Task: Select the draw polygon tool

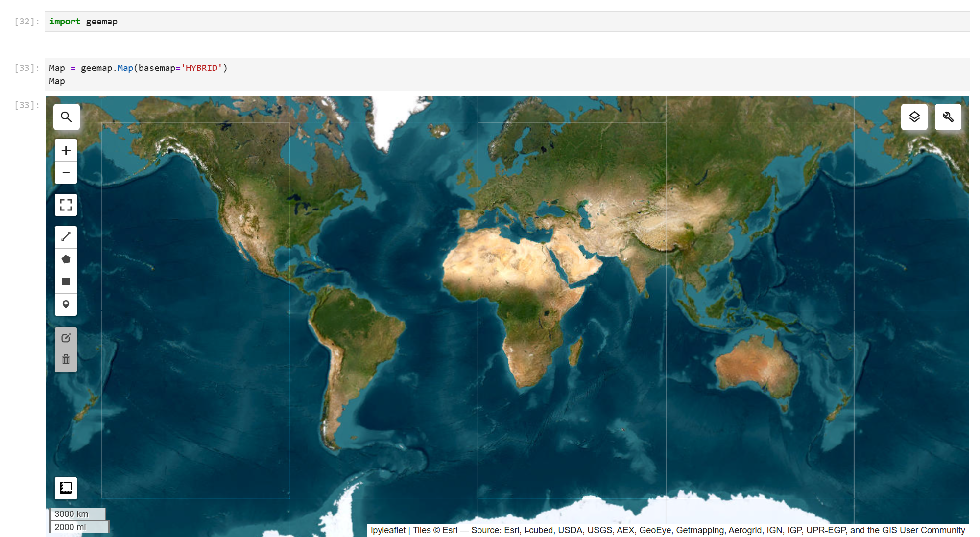Action: (x=66, y=259)
